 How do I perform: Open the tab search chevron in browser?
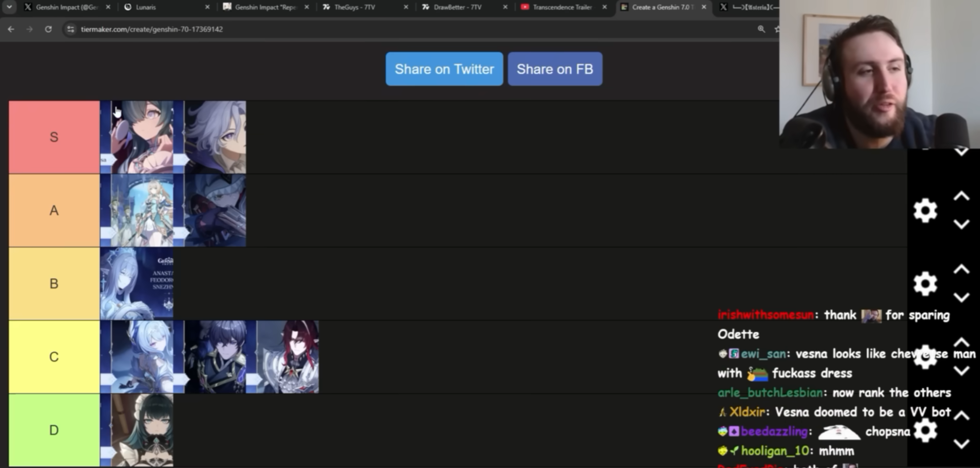9,7
